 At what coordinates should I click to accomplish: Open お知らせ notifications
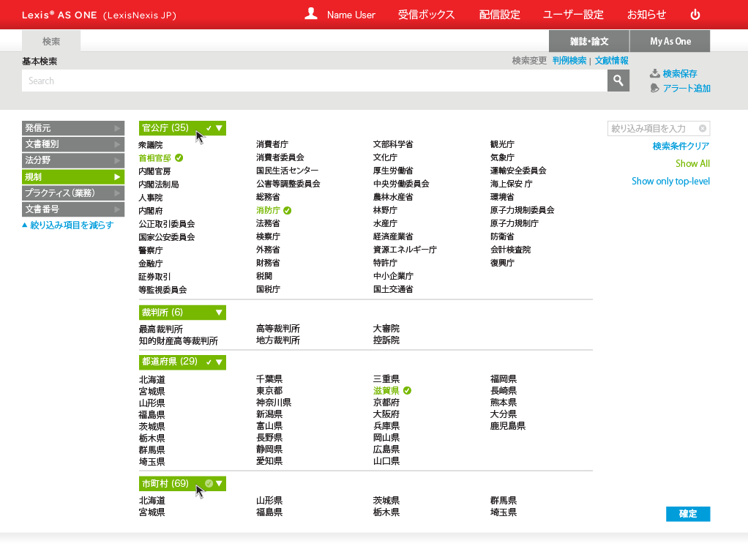pyautogui.click(x=646, y=15)
